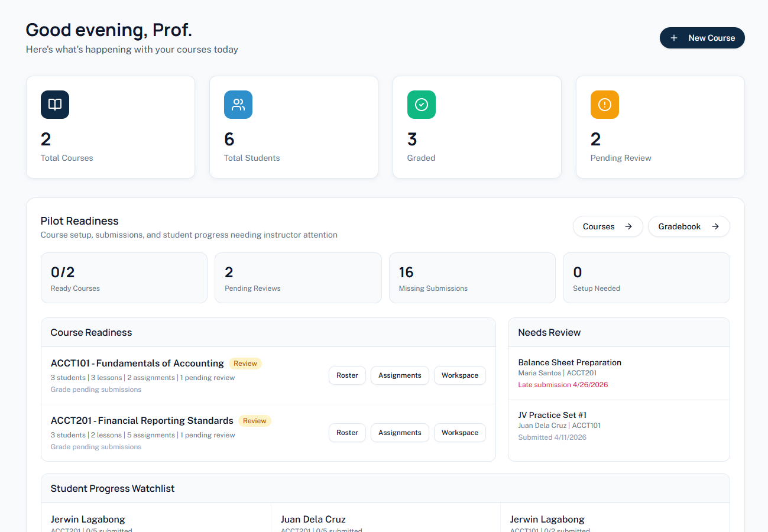The width and height of the screenshot is (768, 532).
Task: Click the people icon above Total Students
Action: tap(238, 105)
